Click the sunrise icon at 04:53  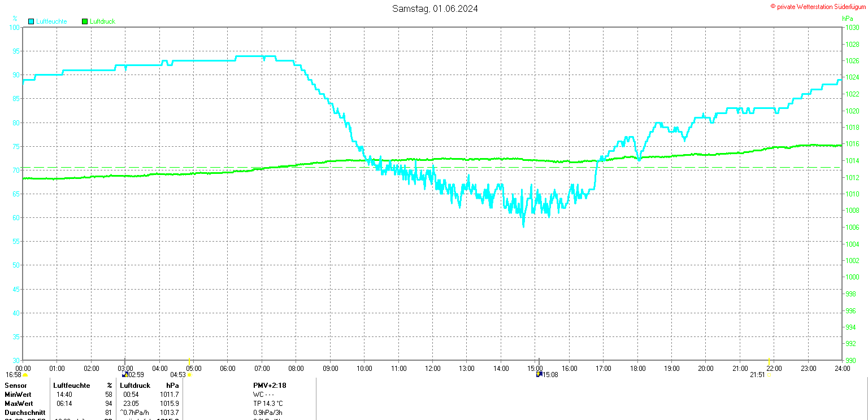pos(189,374)
